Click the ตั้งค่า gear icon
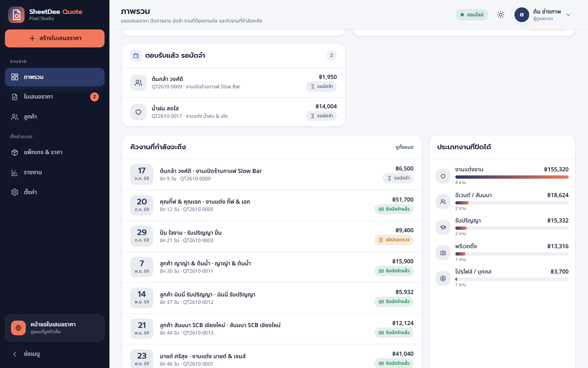The width and height of the screenshot is (588, 368). [x=15, y=192]
